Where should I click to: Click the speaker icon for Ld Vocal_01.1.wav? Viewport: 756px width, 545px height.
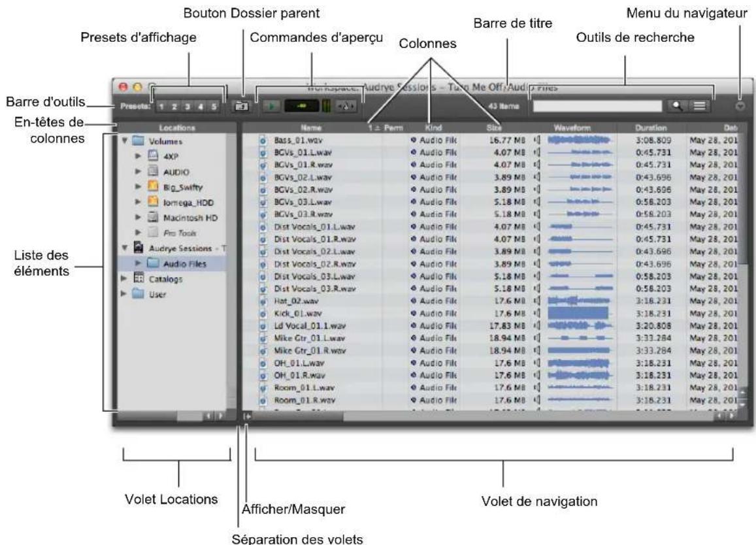537,326
